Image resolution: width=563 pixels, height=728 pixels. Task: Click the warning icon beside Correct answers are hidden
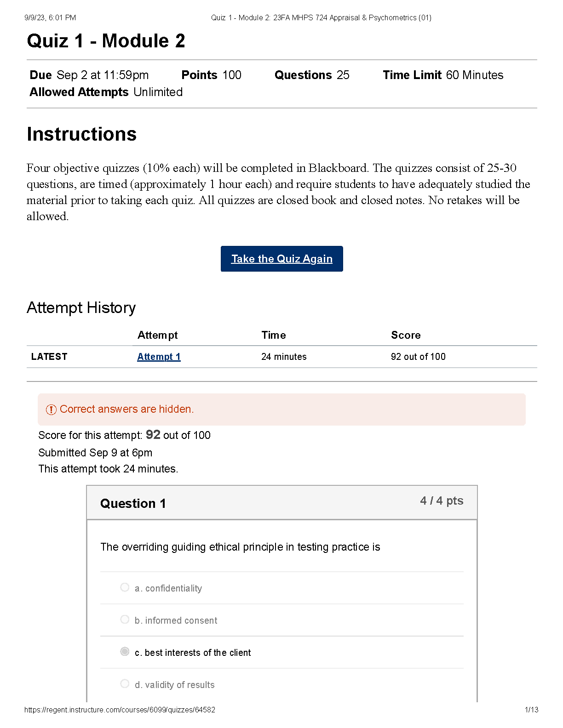tap(51, 409)
